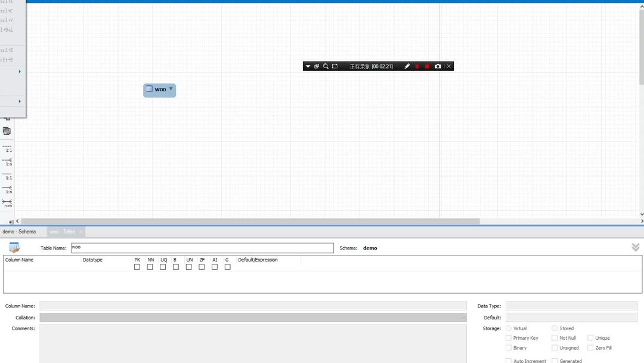Click the region-select icon on the recording bar
Screen dimensions: 644x363
[x=335, y=66]
